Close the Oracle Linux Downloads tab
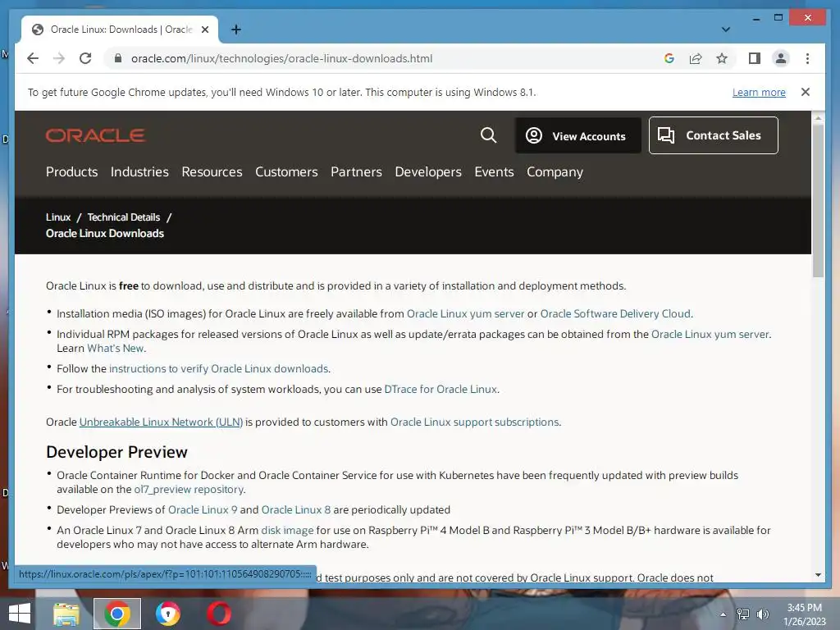This screenshot has height=630, width=840. [204, 30]
